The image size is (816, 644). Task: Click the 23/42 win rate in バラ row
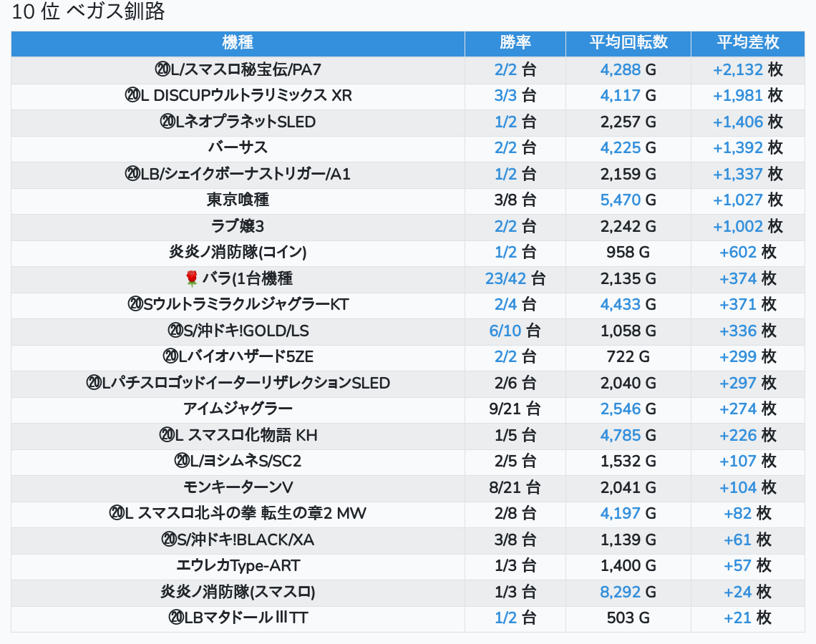click(505, 278)
